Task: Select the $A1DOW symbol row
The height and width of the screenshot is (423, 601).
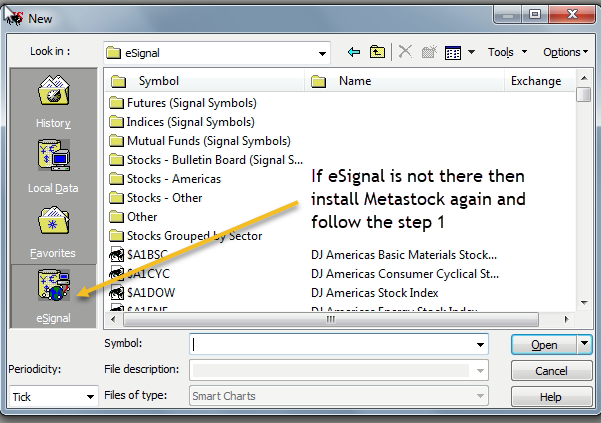Action: pyautogui.click(x=142, y=293)
